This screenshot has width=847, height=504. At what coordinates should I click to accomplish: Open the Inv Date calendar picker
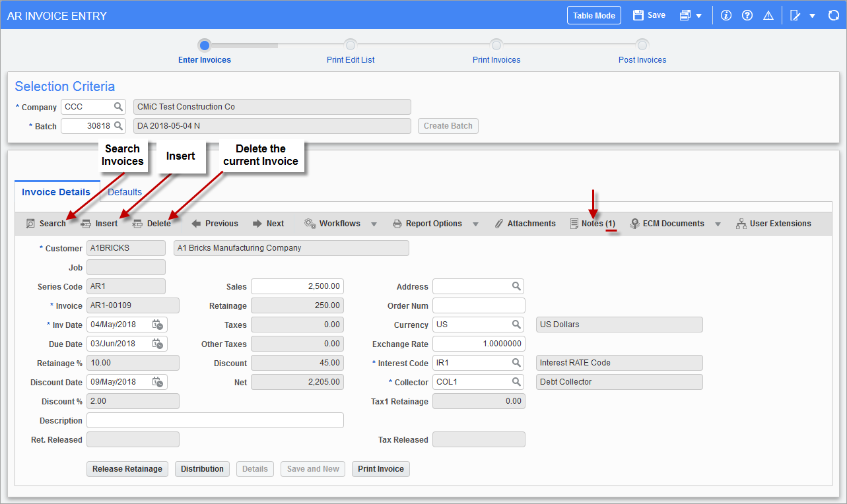tap(158, 325)
